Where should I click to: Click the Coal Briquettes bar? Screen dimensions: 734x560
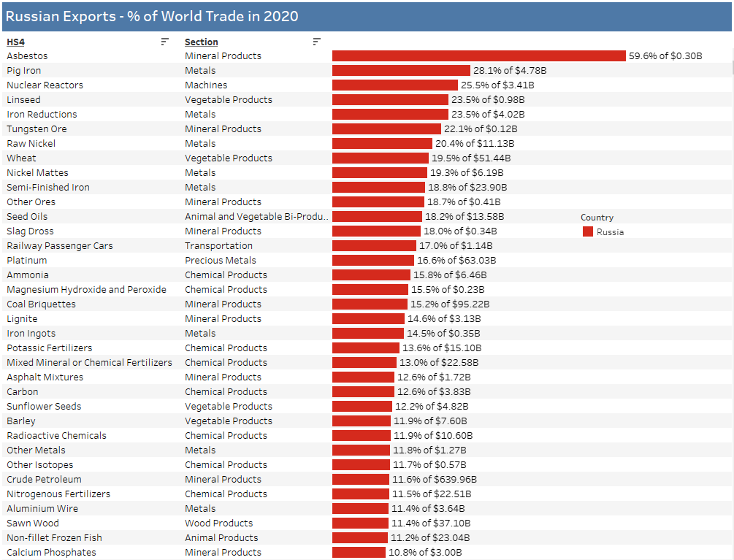coord(370,304)
